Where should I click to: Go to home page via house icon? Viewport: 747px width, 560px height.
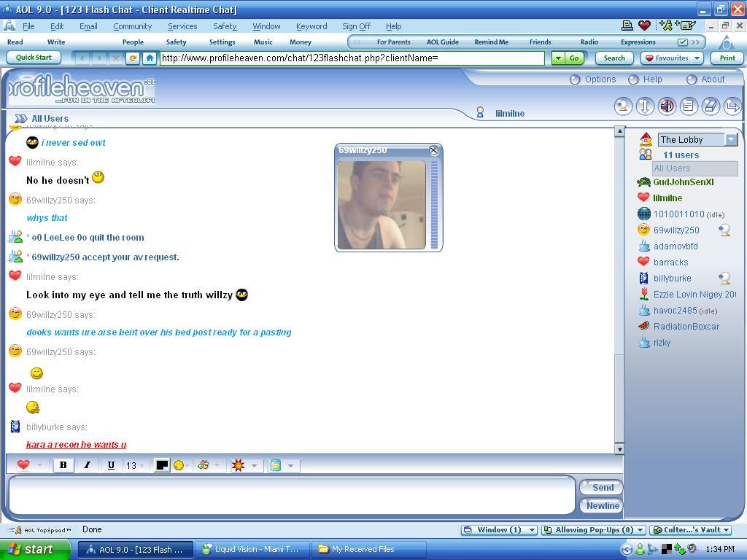pos(150,58)
